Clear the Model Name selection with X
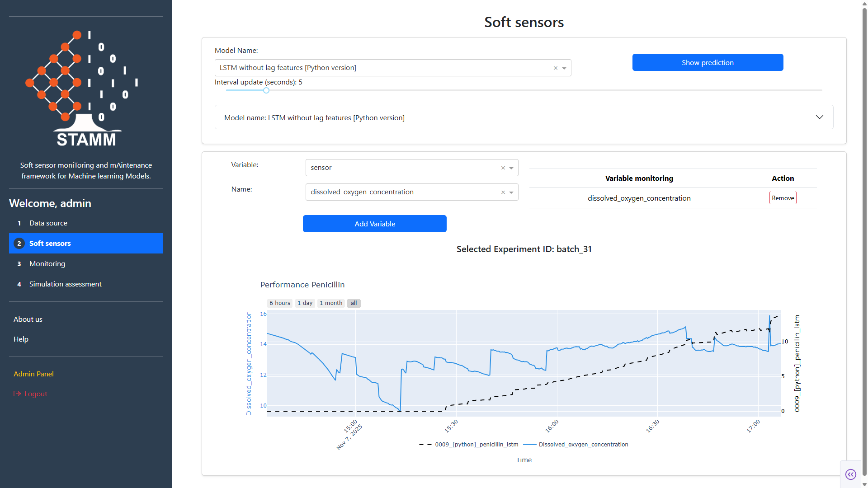 (x=556, y=68)
